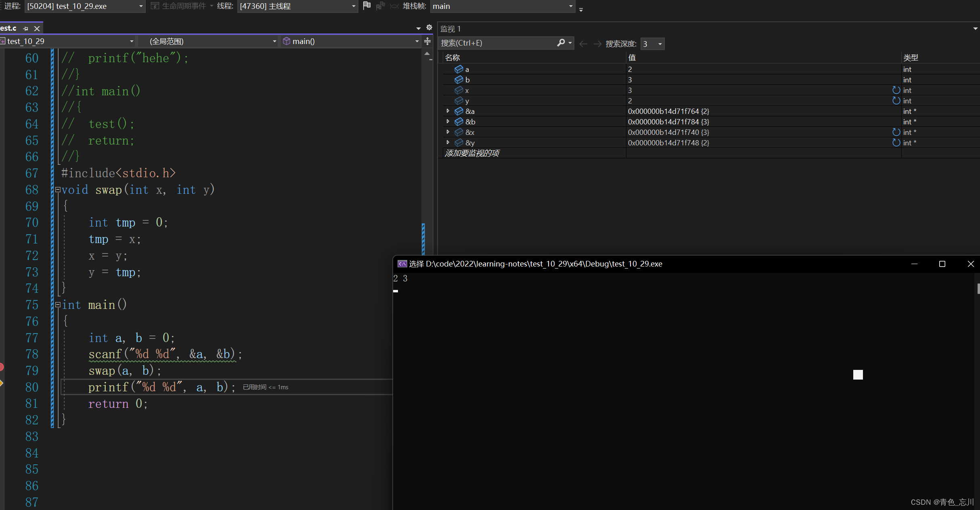Click the variable icon next to b
The height and width of the screenshot is (510, 980).
click(x=459, y=80)
